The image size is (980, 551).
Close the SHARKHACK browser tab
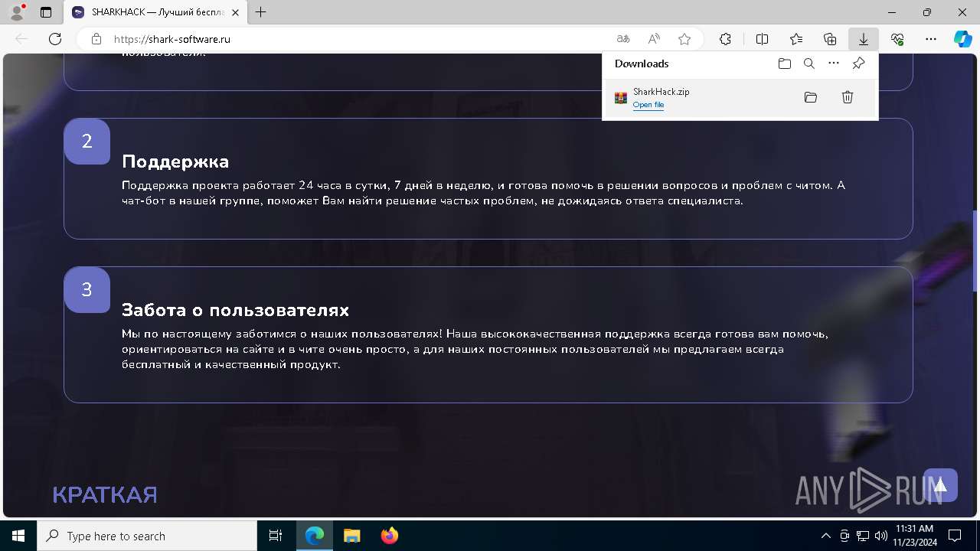click(235, 12)
